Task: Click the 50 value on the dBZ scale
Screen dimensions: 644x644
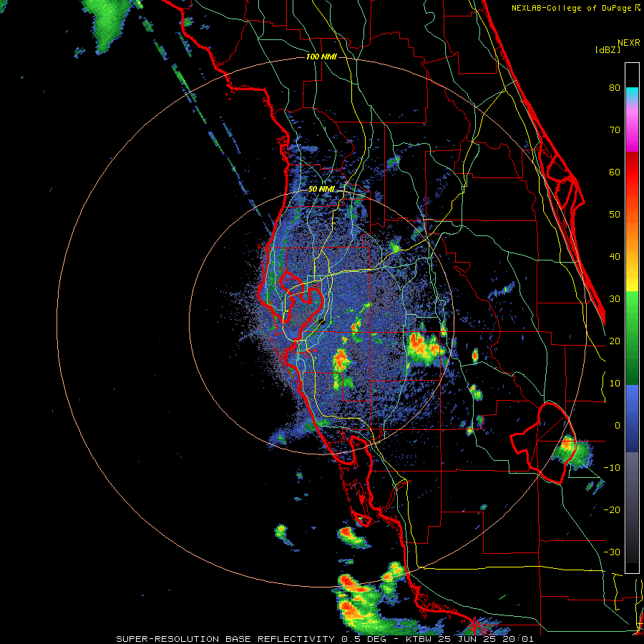Action: click(615, 215)
